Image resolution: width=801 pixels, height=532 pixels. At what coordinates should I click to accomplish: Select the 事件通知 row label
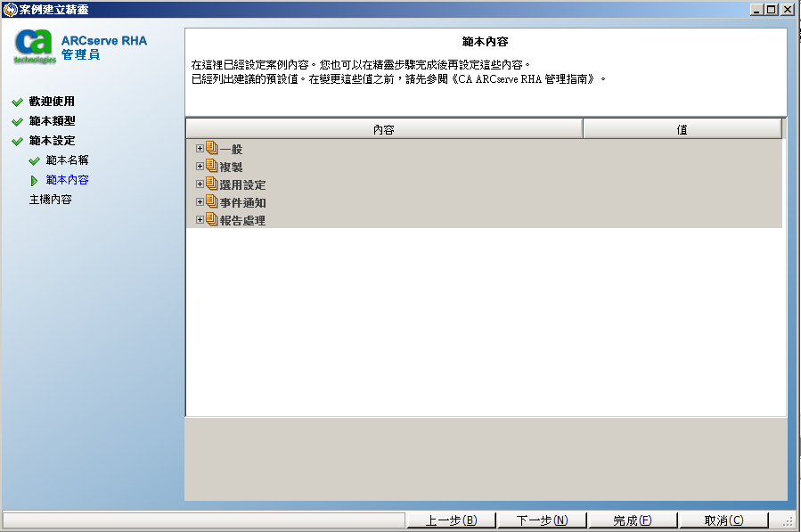[242, 203]
